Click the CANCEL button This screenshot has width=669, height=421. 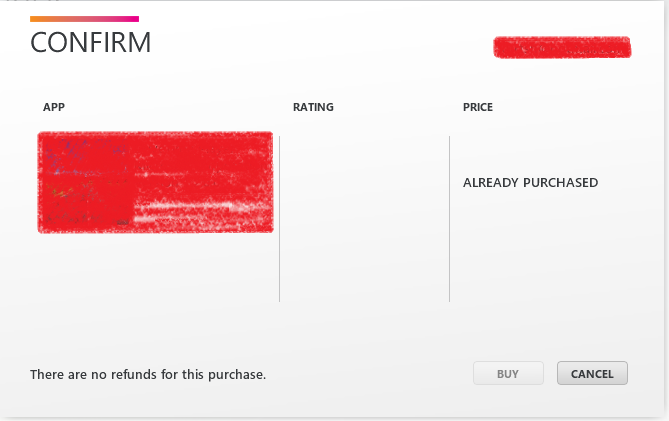[592, 374]
